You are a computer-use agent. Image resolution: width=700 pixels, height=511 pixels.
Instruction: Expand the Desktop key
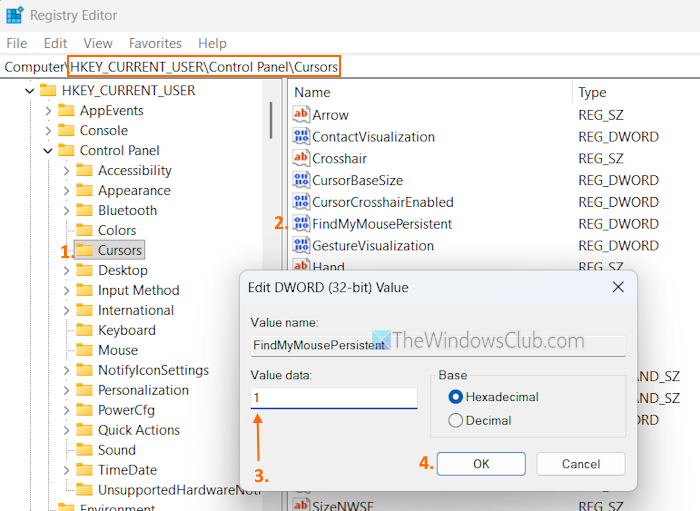coord(67,270)
